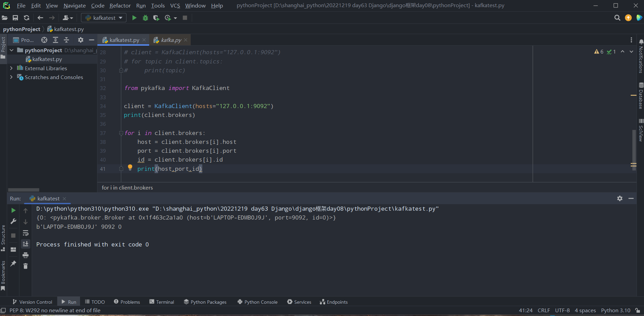Click editor vertical scrollbar thumb
Image resolution: width=644 pixels, height=316 pixels.
point(634,150)
